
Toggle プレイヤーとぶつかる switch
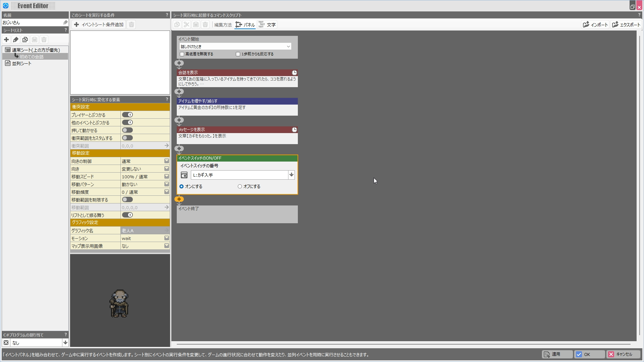point(127,115)
